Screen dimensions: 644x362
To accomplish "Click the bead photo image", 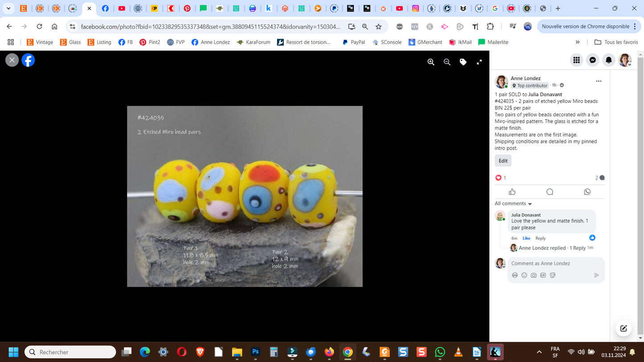I will (245, 196).
